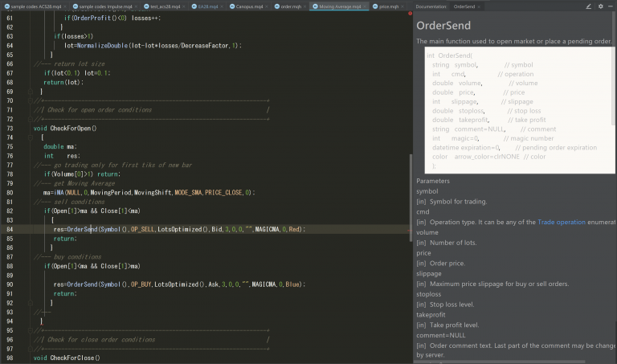Click the edit source pencil icon
The width and height of the screenshot is (617, 364).
pos(589,6)
